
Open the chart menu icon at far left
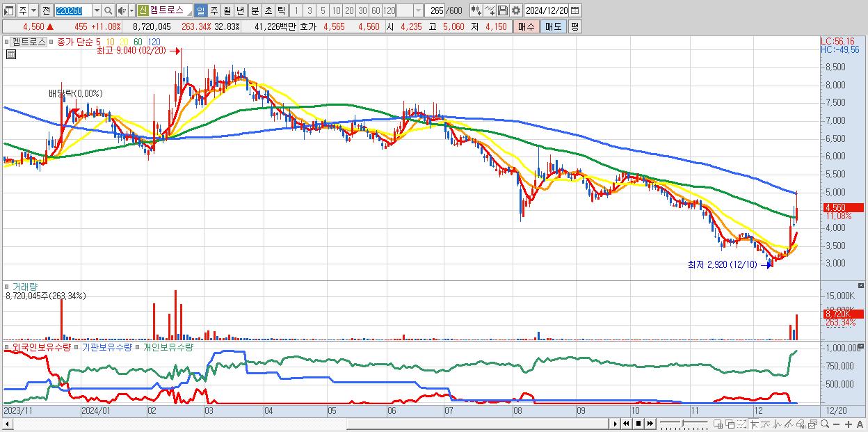click(x=9, y=10)
